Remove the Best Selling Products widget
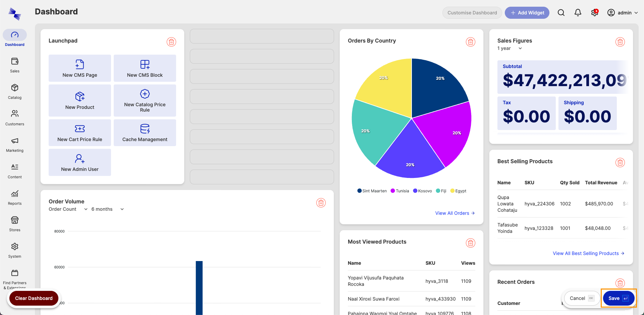The image size is (644, 315). pos(620,163)
